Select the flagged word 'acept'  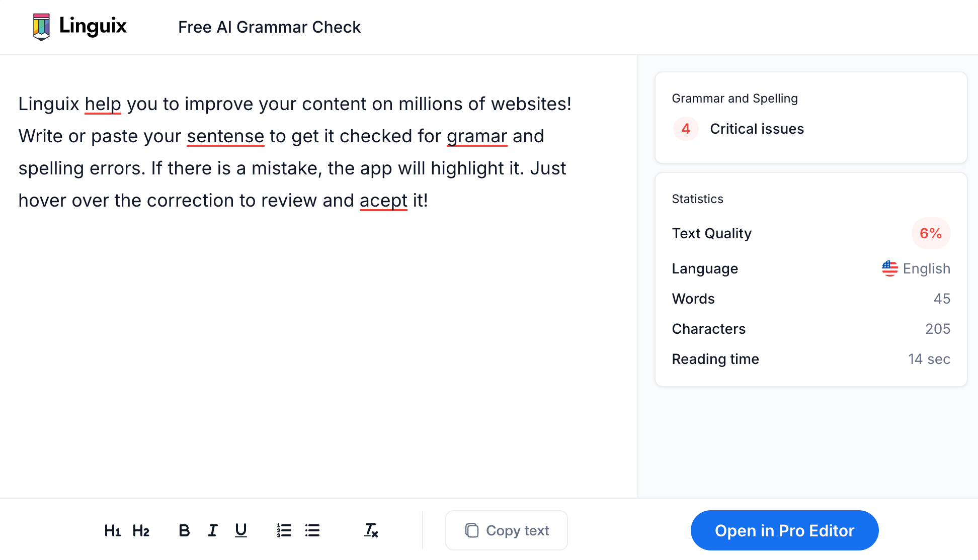pyautogui.click(x=383, y=201)
